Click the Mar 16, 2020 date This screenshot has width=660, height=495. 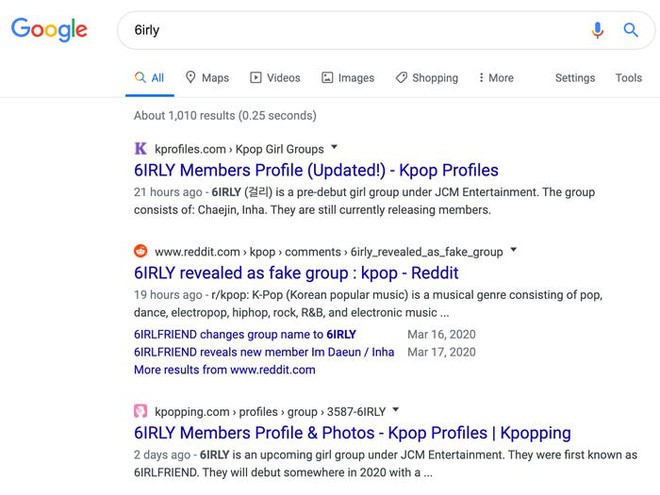(x=442, y=335)
